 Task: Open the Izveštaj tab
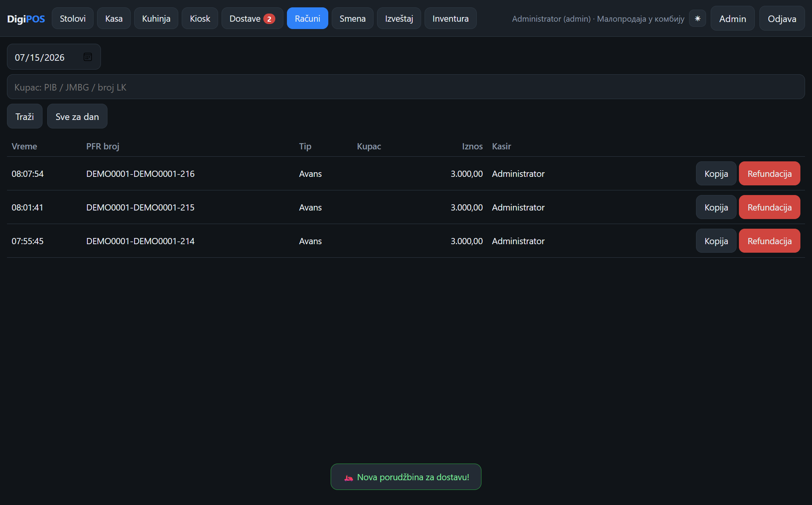coord(399,18)
